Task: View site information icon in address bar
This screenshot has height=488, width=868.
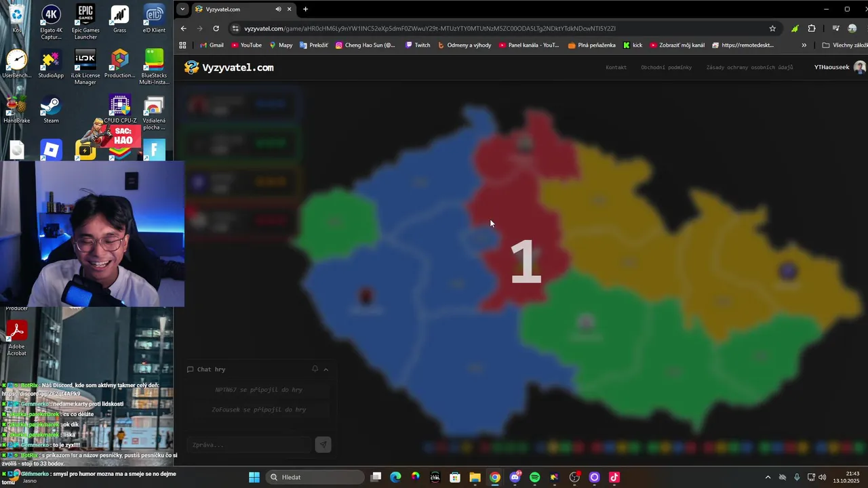Action: point(235,28)
